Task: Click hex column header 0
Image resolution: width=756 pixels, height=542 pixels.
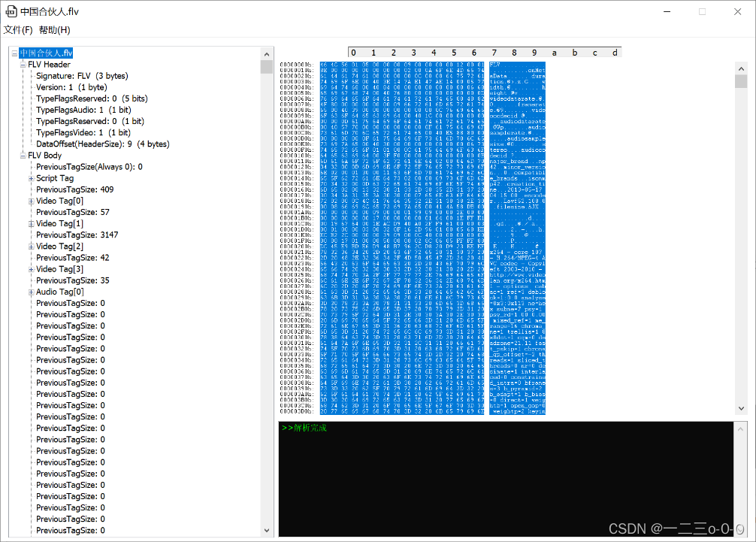Action: pyautogui.click(x=353, y=53)
